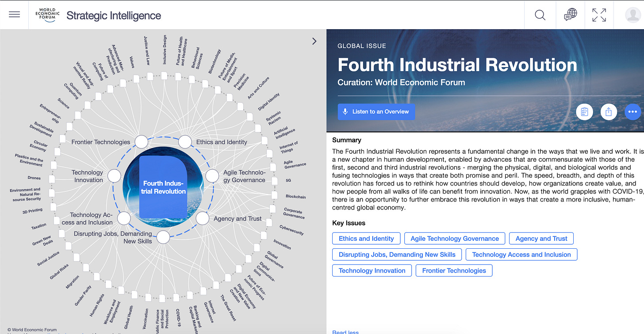
Task: Click the Fourth Industrial Revolution center node
Action: tap(163, 187)
